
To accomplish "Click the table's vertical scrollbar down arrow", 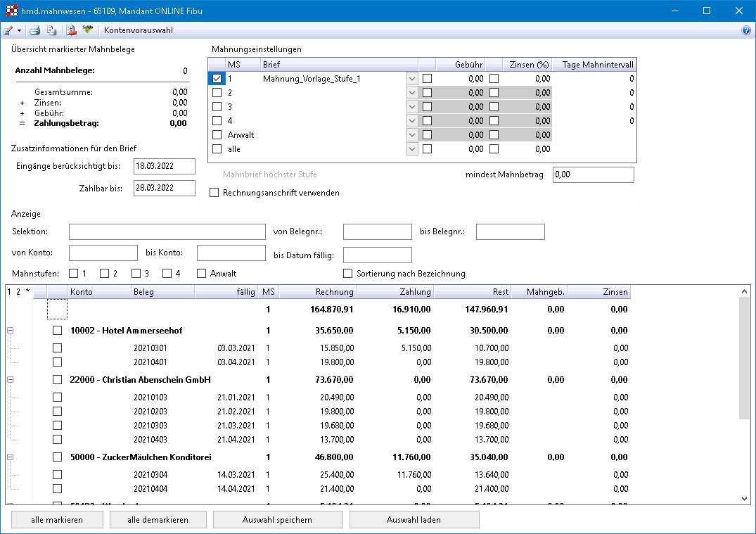I will (x=745, y=498).
